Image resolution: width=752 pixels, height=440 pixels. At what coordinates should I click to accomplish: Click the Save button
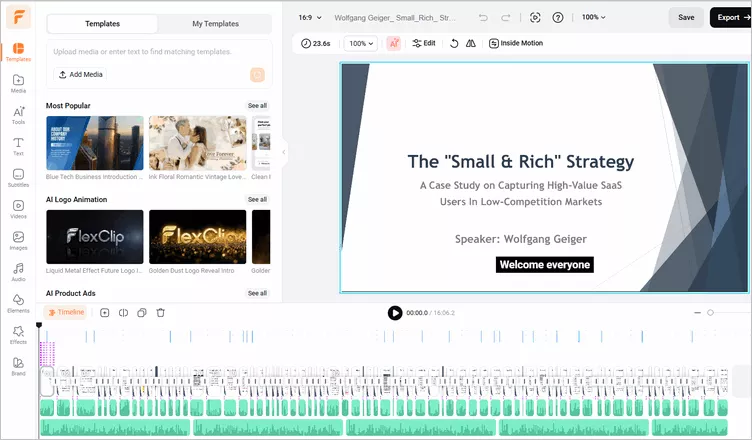tap(686, 17)
